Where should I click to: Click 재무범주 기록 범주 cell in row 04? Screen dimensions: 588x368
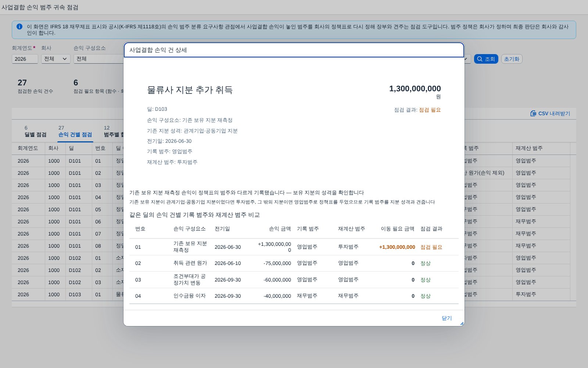tap(307, 296)
